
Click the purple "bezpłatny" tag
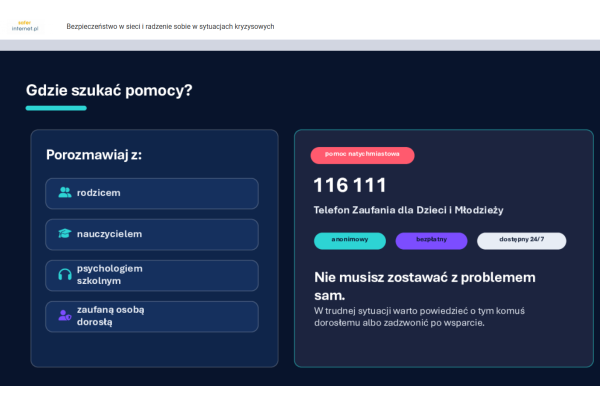click(431, 241)
